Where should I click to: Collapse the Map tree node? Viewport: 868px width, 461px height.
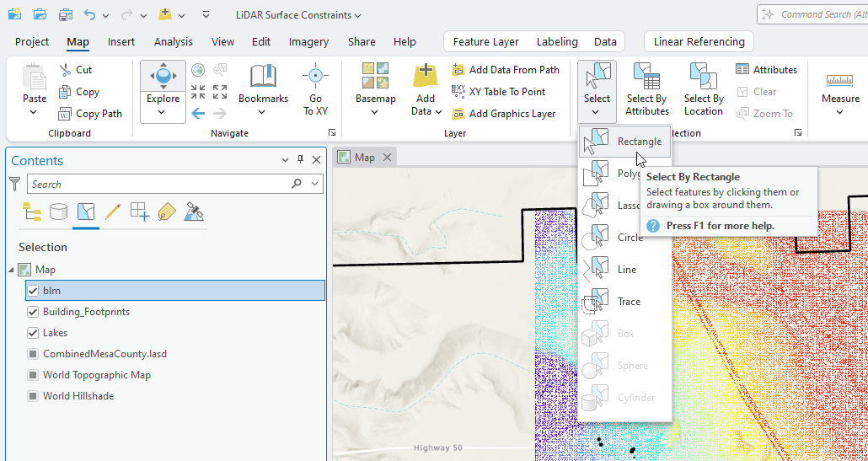(11, 270)
